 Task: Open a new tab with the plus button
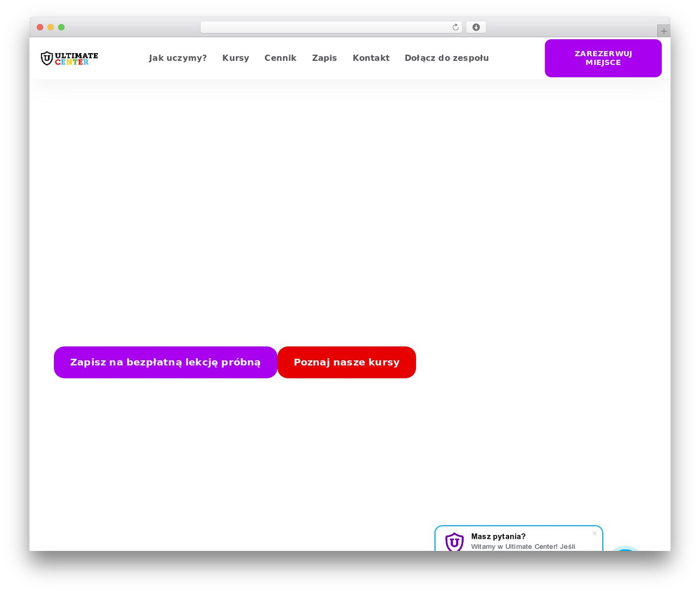pos(664,31)
